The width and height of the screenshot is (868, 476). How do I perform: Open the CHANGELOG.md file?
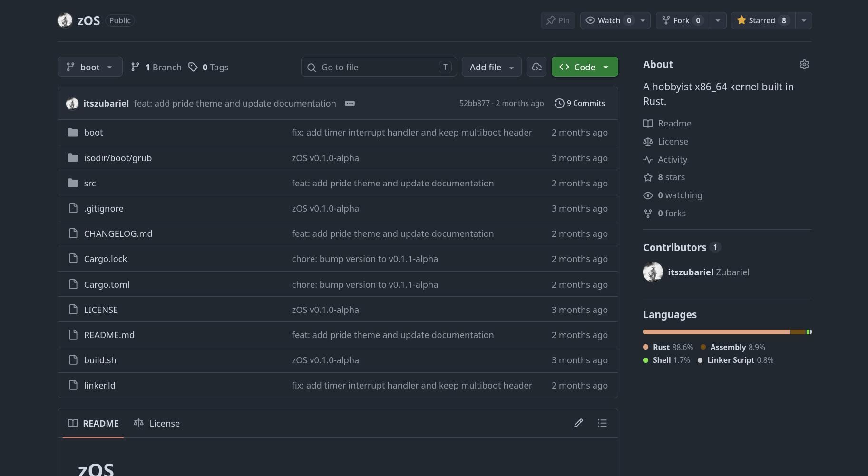coord(118,233)
